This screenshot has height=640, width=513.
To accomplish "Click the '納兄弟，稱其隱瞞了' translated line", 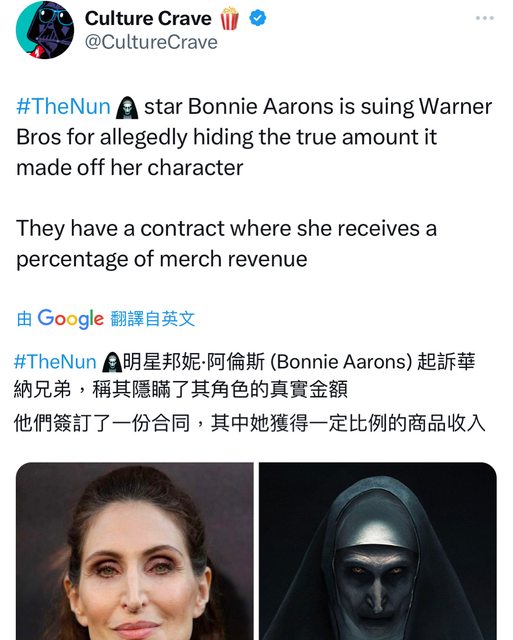I will (180, 389).
